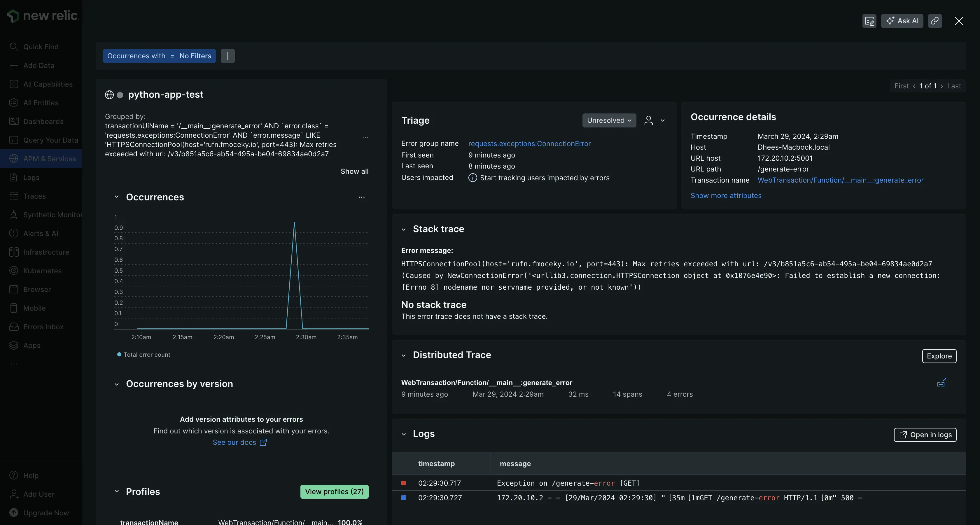Toggle the Total error count legend
Viewport: 980px width, 525px height.
(x=144, y=354)
